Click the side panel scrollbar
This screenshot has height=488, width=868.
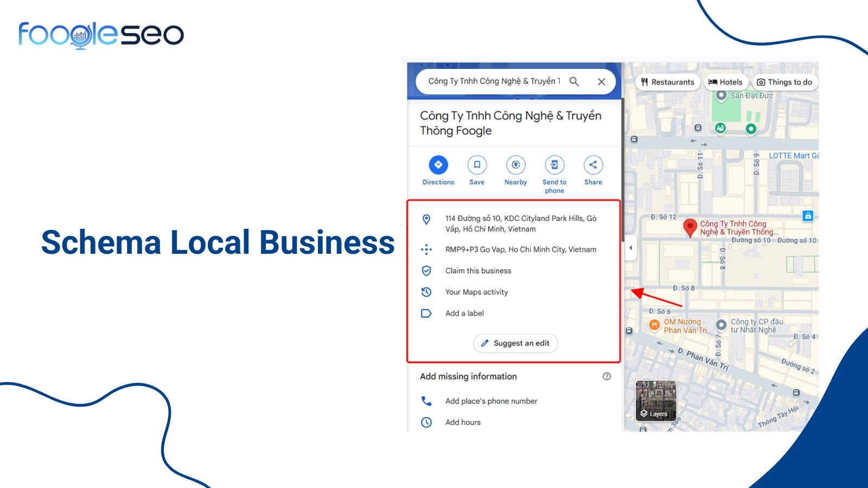pos(622,170)
